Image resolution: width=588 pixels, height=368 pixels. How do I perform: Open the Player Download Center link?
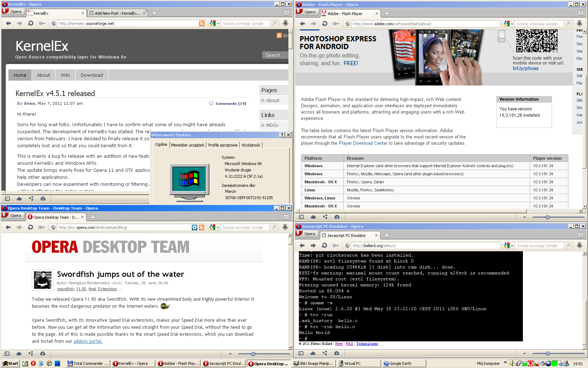point(363,143)
